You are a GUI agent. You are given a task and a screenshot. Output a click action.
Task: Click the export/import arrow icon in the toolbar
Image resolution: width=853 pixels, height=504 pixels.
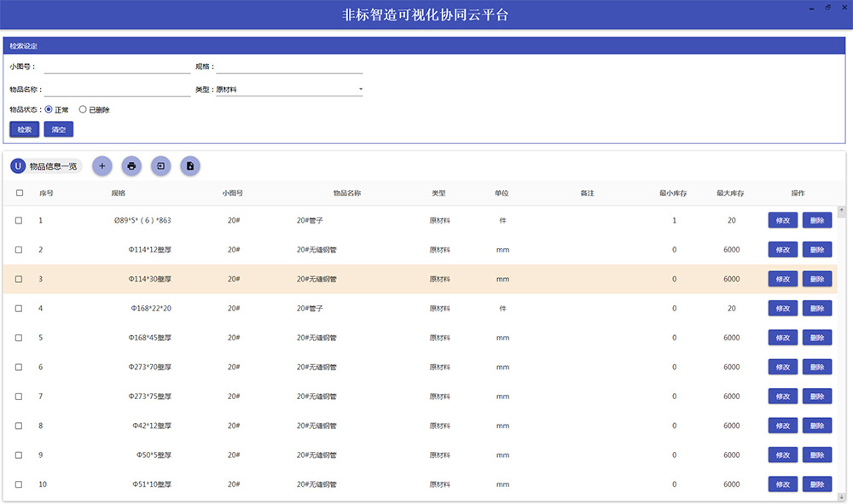(x=160, y=165)
